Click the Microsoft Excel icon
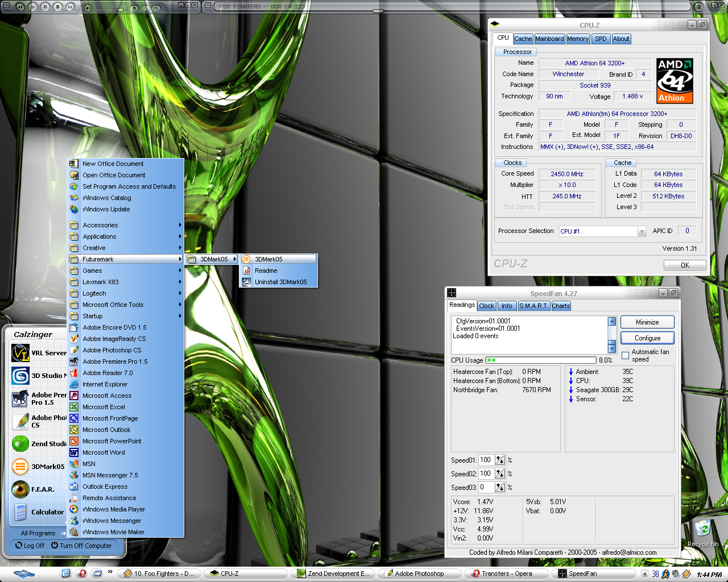728x582 pixels. point(74,407)
